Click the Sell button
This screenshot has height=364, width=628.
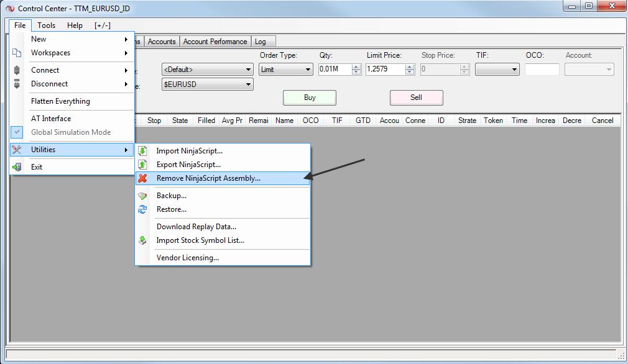point(416,98)
